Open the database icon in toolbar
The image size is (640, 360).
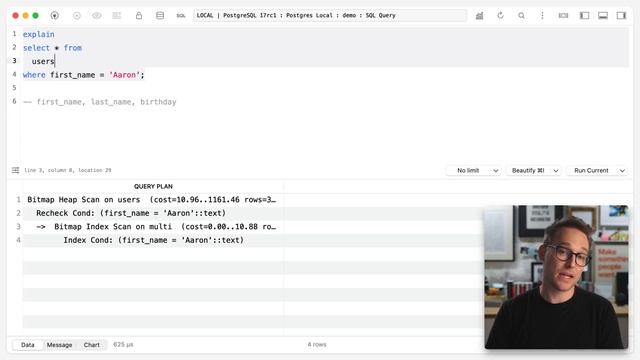[160, 16]
